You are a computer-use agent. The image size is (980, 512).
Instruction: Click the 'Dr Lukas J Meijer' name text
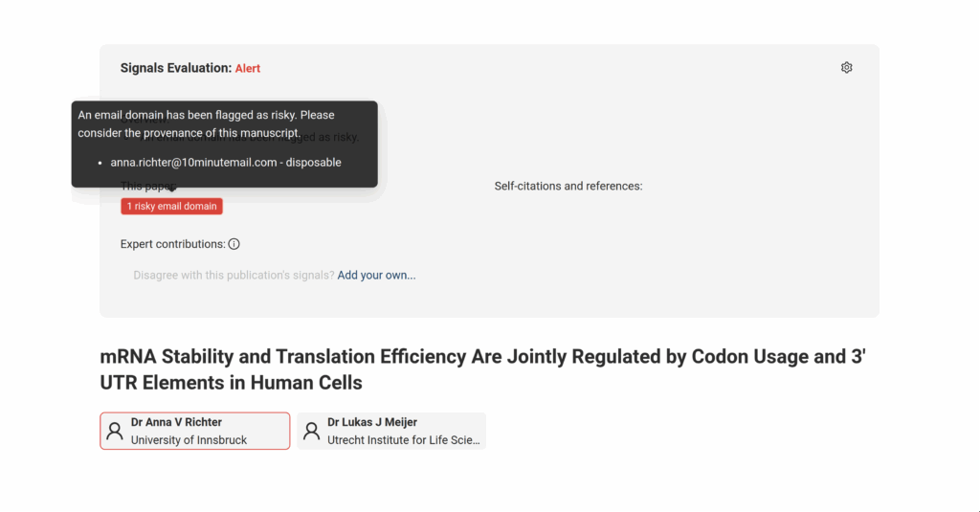[x=372, y=423]
